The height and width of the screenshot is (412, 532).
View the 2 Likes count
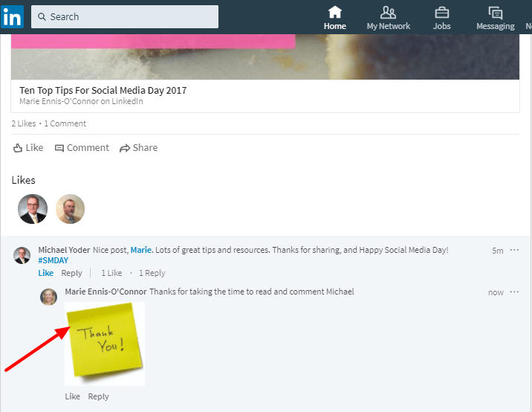tap(24, 123)
